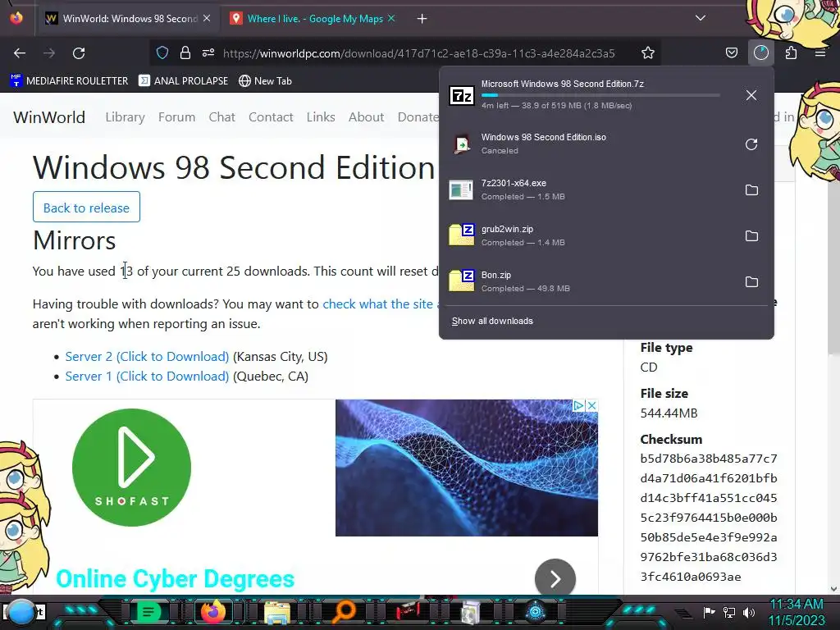Switch to the Where I live My Maps tab
This screenshot has height=630, width=840.
click(313, 18)
